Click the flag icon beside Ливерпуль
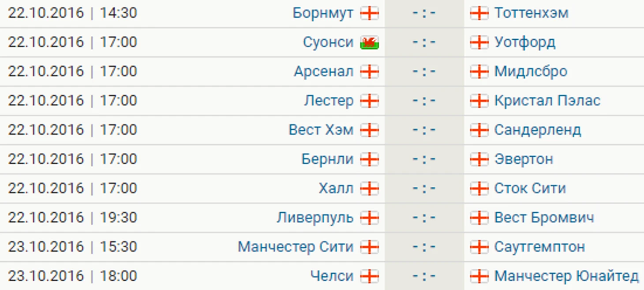This screenshot has height=290, width=644. click(x=369, y=218)
